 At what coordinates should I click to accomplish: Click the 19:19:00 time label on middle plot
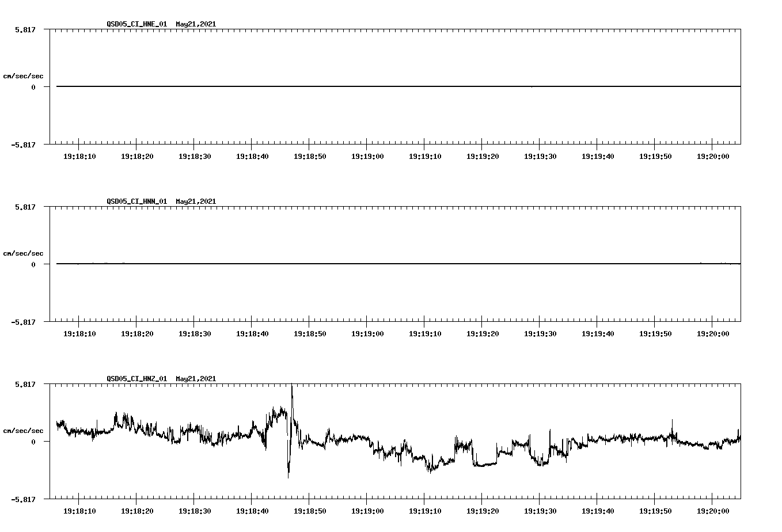pyautogui.click(x=367, y=332)
